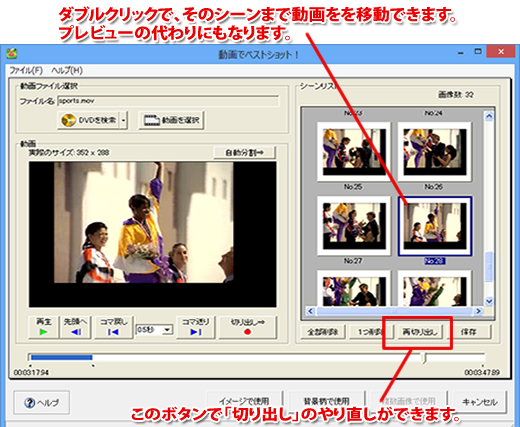This screenshot has width=520, height=427.
Task: Click the 切り出し red record button
Action: pyautogui.click(x=248, y=327)
